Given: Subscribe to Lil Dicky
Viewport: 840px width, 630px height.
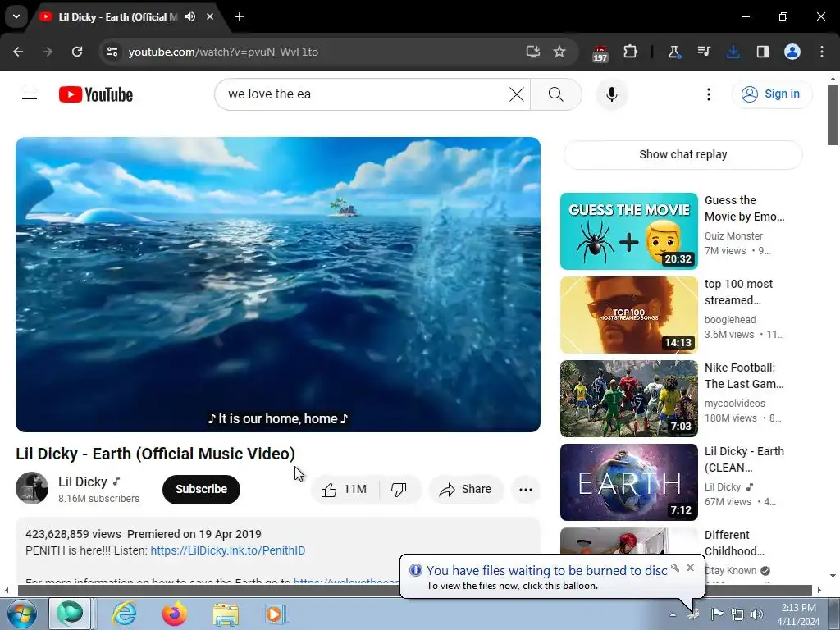Looking at the screenshot, I should [x=201, y=489].
